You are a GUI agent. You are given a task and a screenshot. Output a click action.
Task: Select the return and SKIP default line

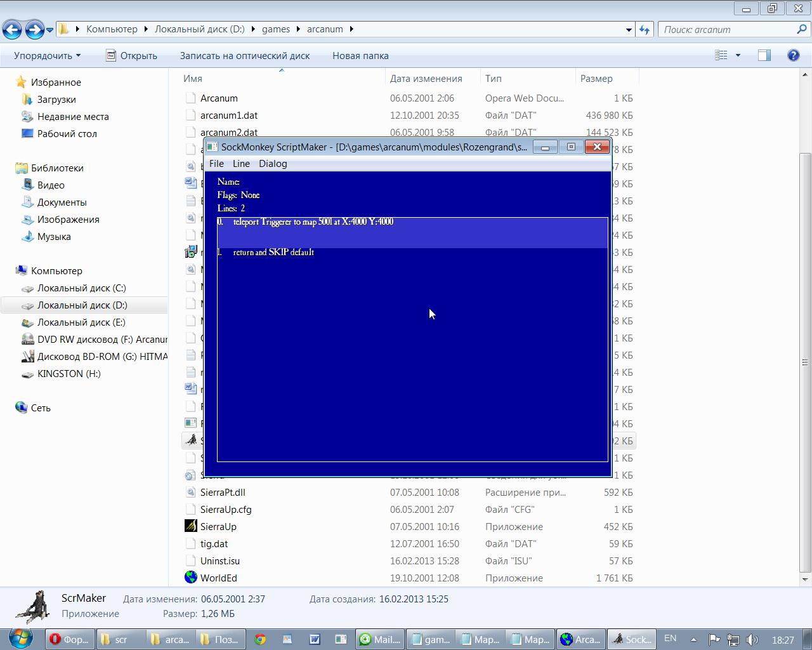point(273,253)
